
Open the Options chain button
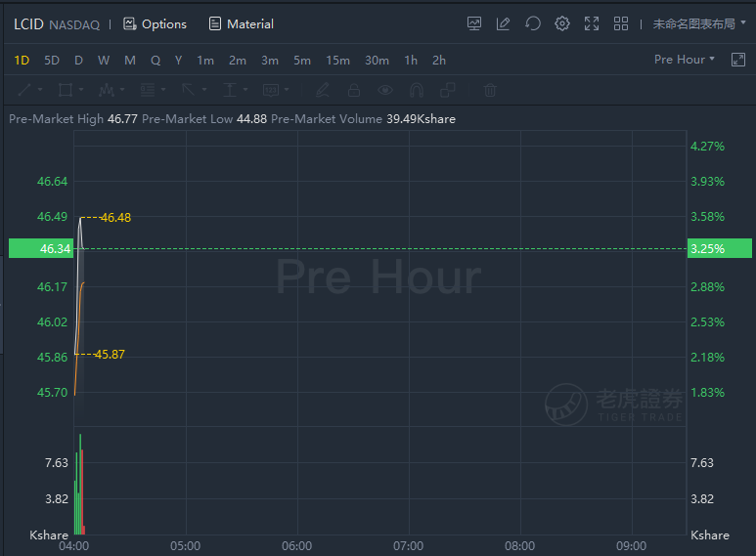155,24
